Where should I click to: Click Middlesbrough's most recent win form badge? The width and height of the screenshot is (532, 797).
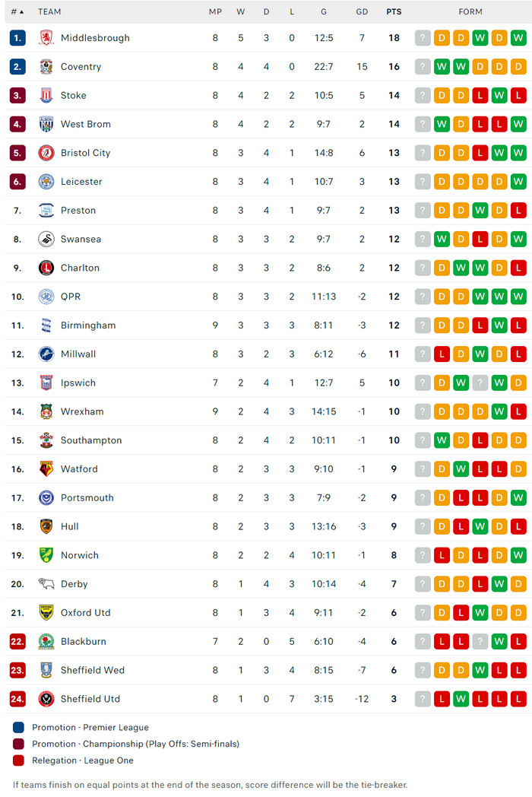[518, 38]
